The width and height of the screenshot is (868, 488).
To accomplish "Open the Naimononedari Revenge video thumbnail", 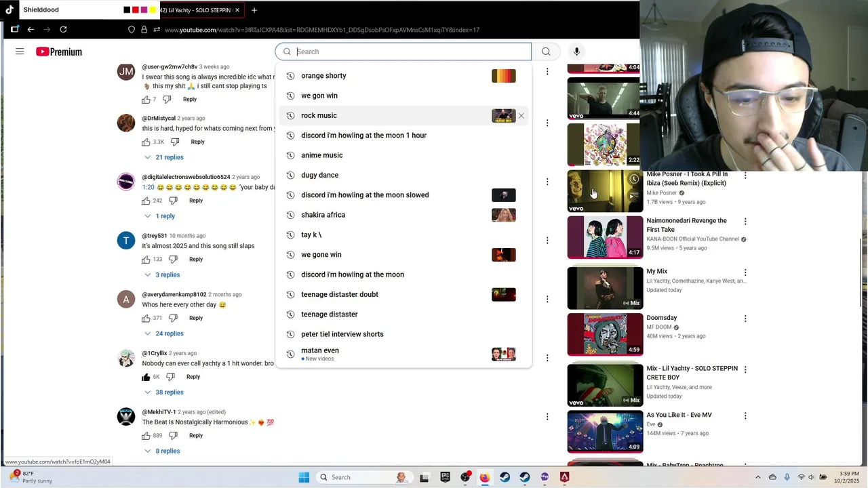I will pyautogui.click(x=605, y=237).
